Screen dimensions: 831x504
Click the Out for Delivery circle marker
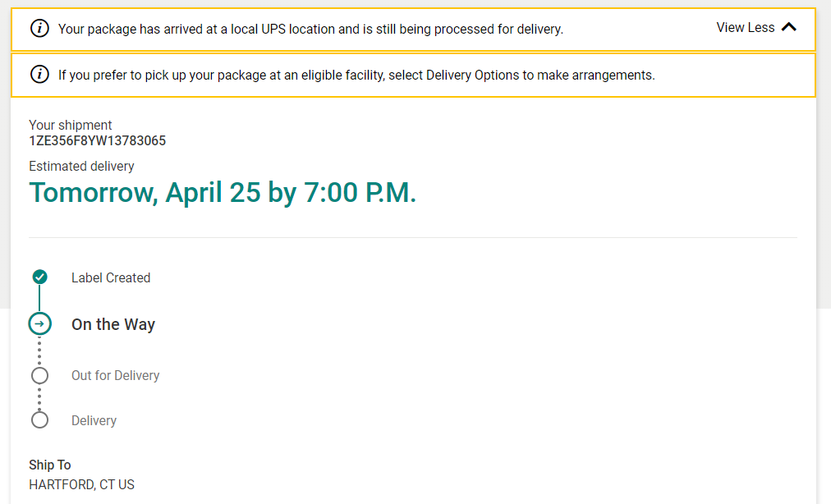(39, 375)
